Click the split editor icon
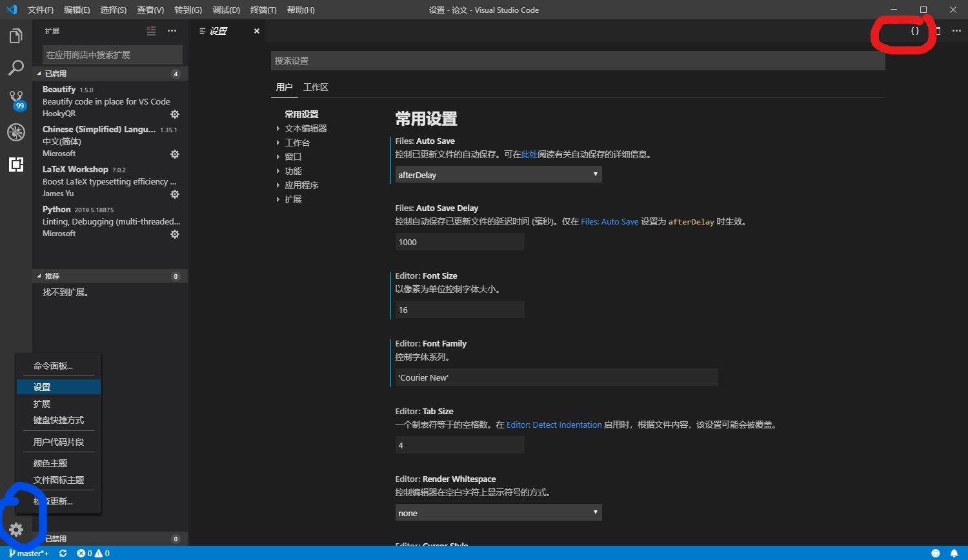This screenshot has height=560, width=968. coord(938,31)
